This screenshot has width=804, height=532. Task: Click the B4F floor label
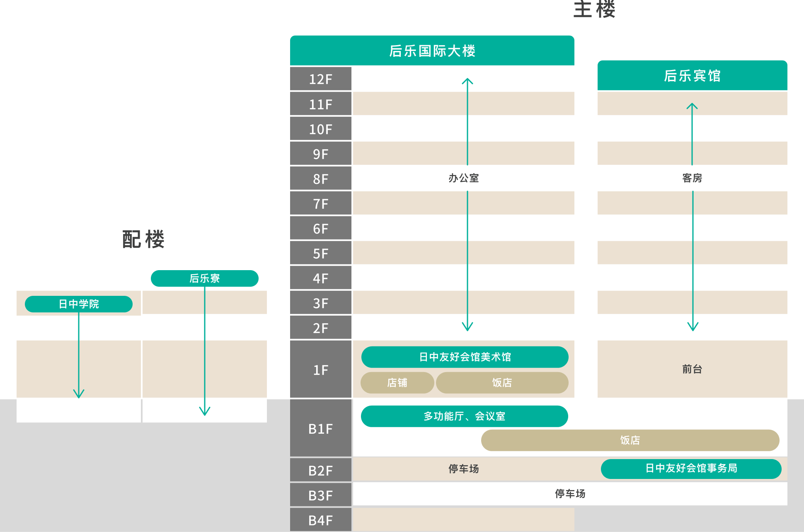321,520
